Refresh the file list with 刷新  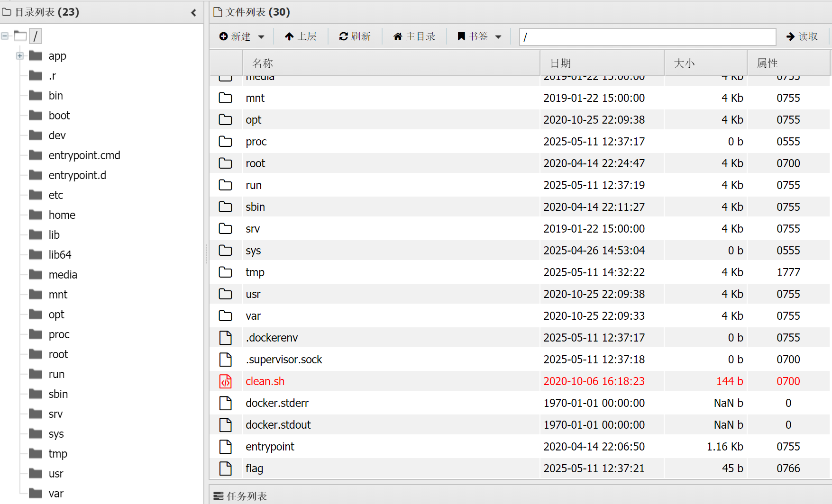[355, 36]
